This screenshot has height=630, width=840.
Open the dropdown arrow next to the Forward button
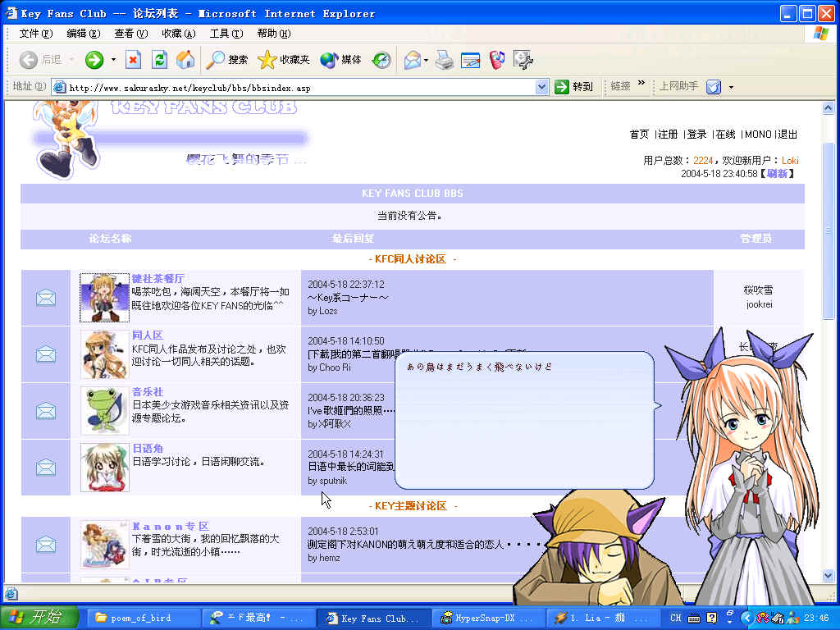point(113,59)
